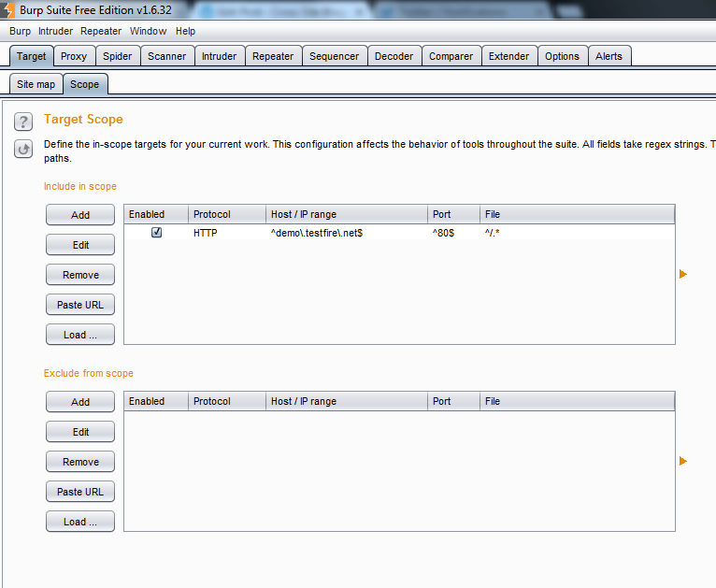This screenshot has height=588, width=716.
Task: Click Add under Include in scope
Action: [80, 215]
